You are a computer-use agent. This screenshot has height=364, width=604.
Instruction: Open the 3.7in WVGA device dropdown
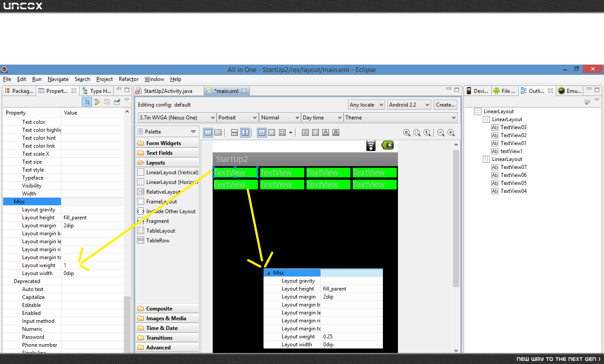[177, 118]
